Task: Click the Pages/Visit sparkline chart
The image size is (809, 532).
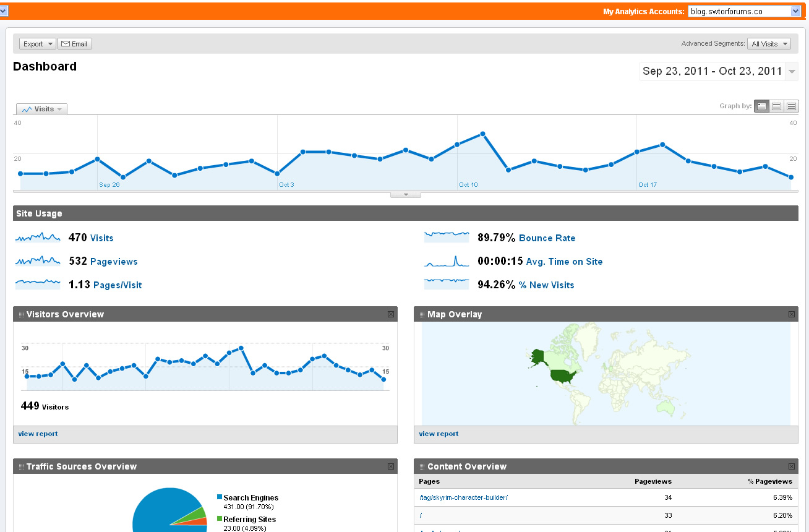Action: click(x=38, y=285)
